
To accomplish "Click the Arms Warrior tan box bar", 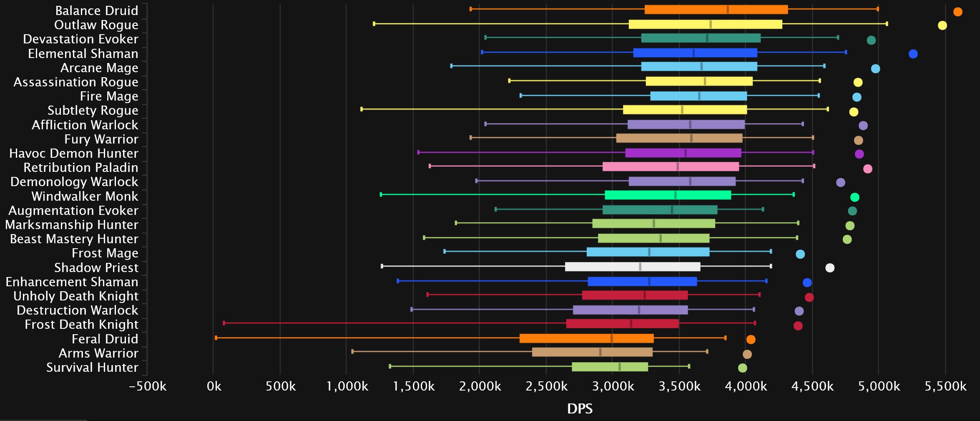I will click(x=592, y=352).
